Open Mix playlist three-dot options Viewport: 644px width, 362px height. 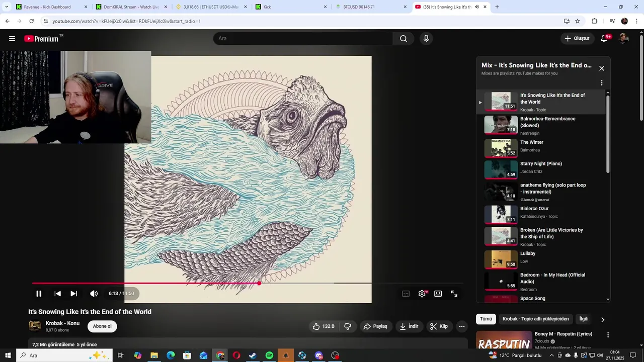[602, 83]
